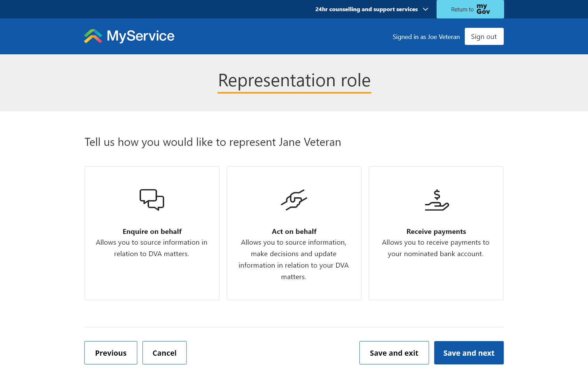Click the Save and exit button

(x=394, y=353)
